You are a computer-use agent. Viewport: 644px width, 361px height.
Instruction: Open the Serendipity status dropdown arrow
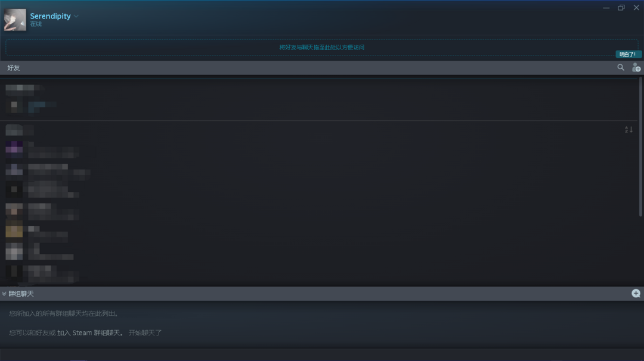pos(76,17)
